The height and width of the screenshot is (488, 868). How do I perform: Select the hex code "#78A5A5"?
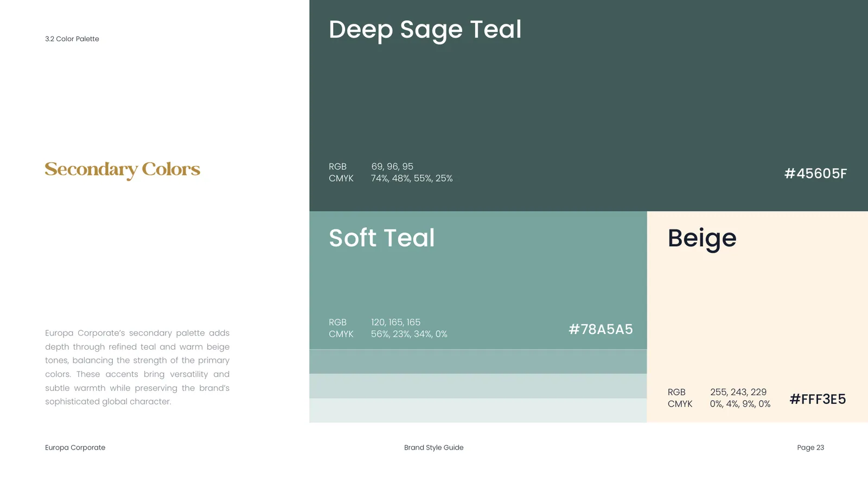tap(601, 329)
